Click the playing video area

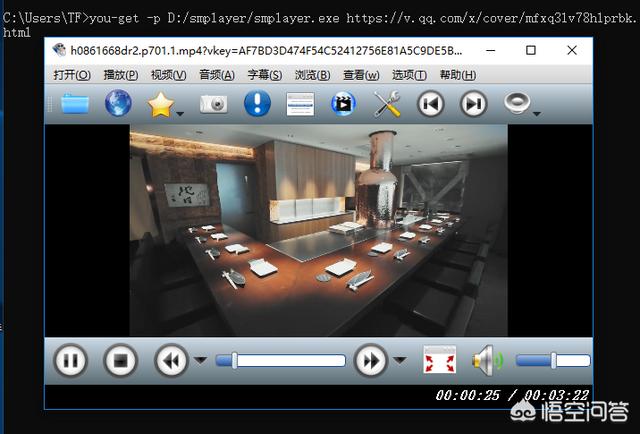(318, 230)
